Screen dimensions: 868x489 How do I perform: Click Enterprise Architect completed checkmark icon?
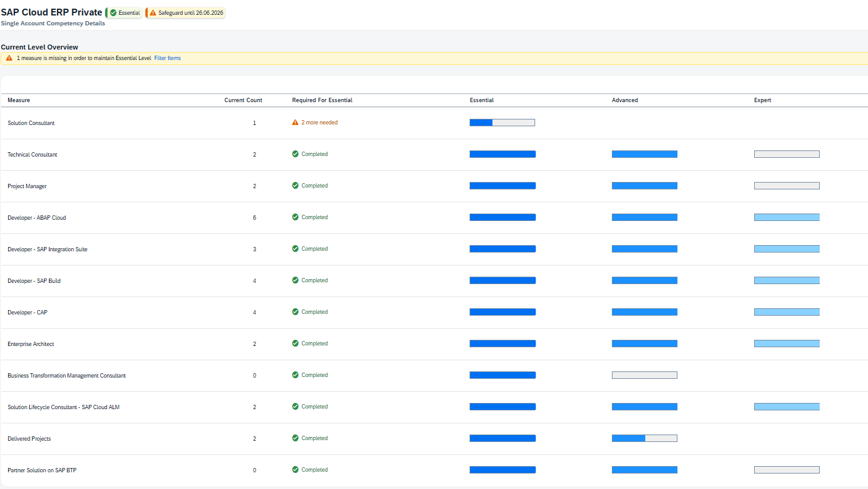(x=295, y=344)
